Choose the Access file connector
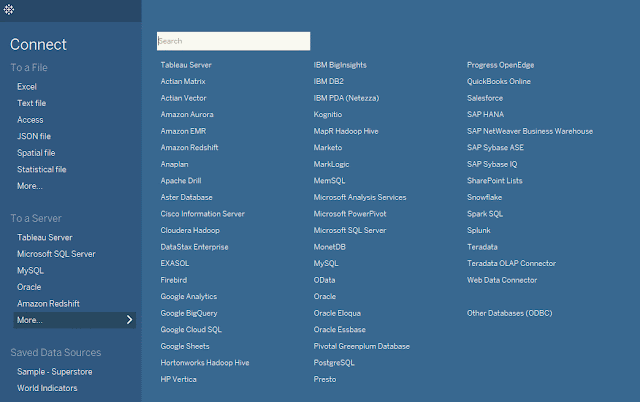The height and width of the screenshot is (402, 640). 30,120
